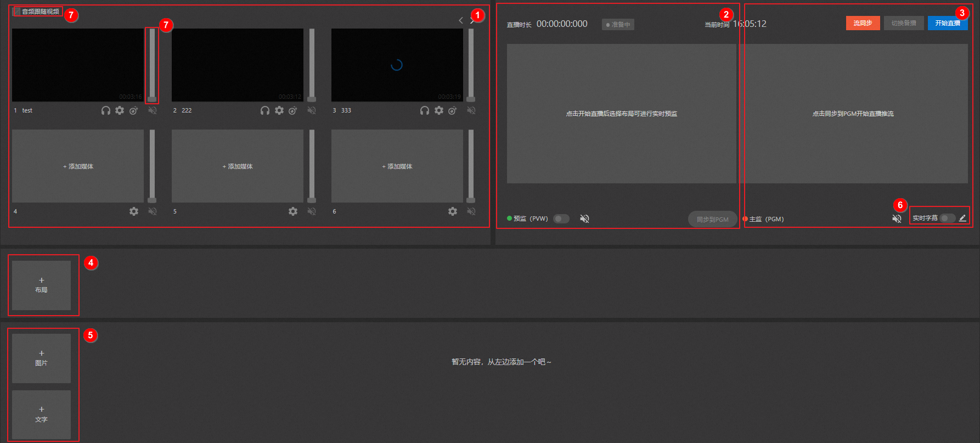Click volume slider of slot 4
The width and height of the screenshot is (980, 443).
coord(152,166)
